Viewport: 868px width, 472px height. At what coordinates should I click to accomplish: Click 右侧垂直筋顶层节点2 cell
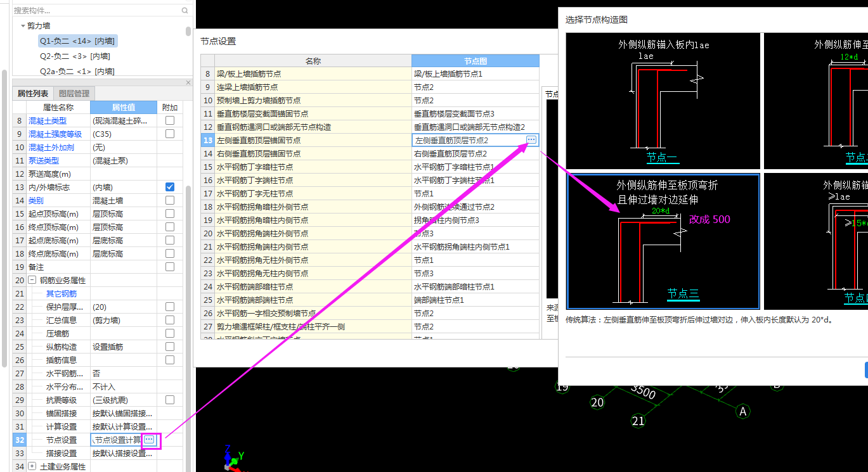(476, 153)
